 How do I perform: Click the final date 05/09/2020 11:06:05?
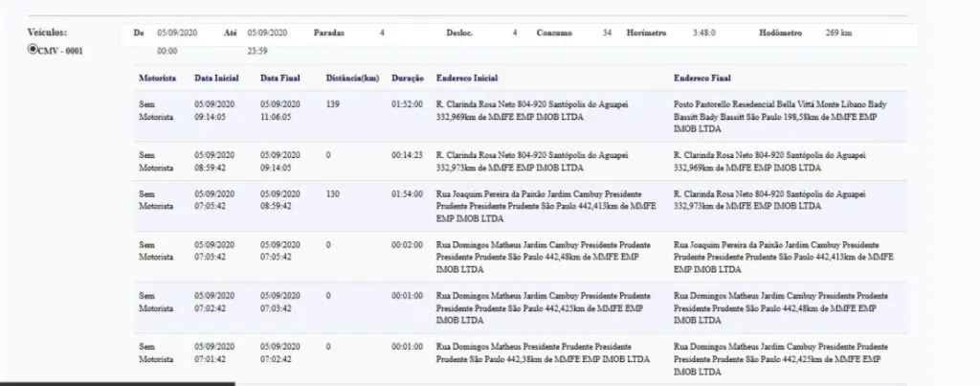coord(280,111)
